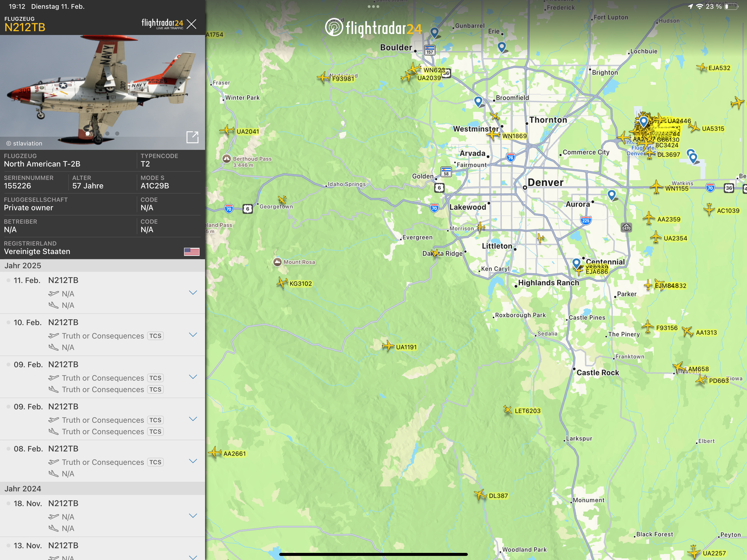Tap the KG3102 plane icon
Viewport: 747px width, 560px height.
282,282
